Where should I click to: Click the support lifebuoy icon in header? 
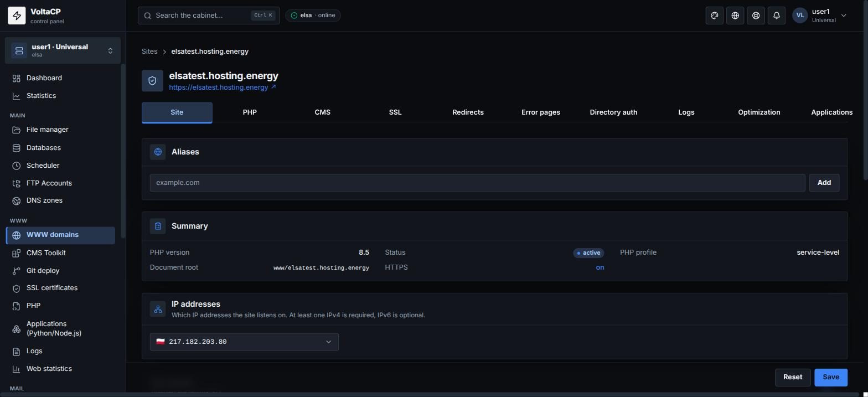point(756,16)
